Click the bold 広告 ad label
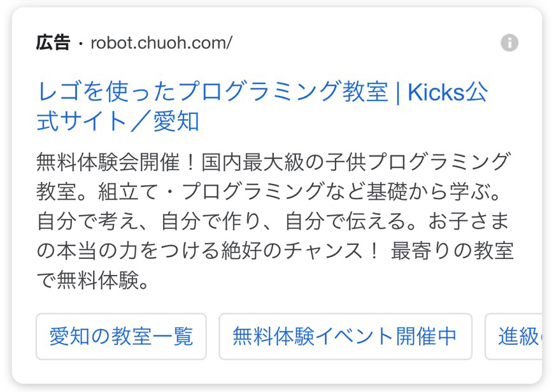554x392 pixels. pos(53,43)
